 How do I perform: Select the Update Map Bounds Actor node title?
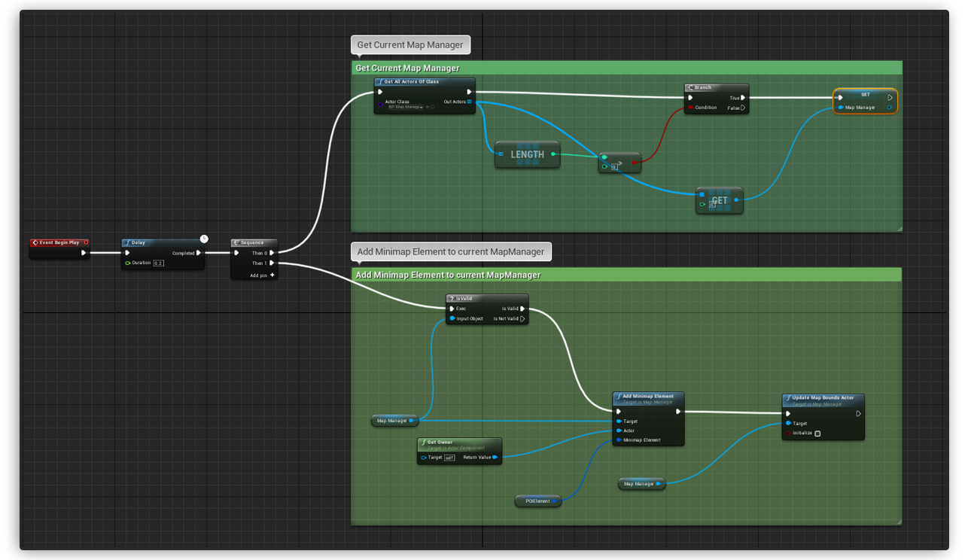pos(823,397)
